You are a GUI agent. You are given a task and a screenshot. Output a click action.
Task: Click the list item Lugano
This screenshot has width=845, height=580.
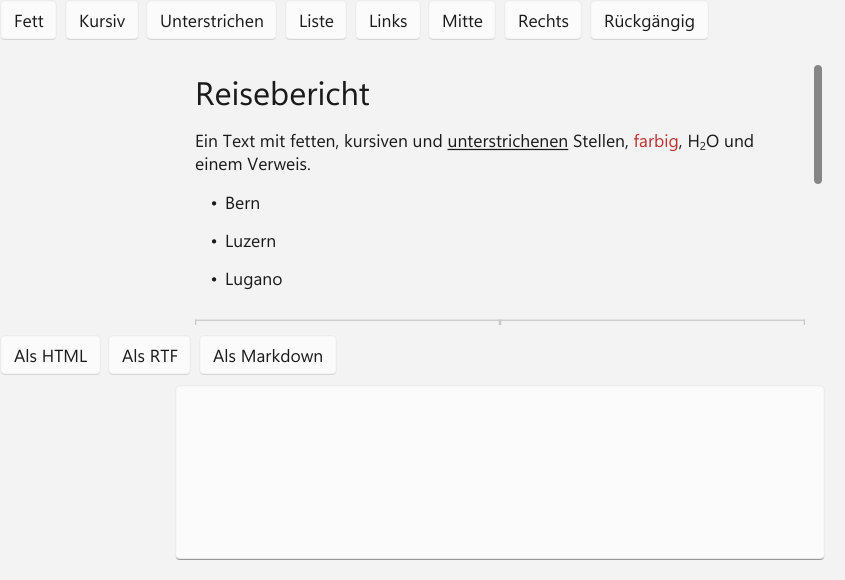(254, 279)
